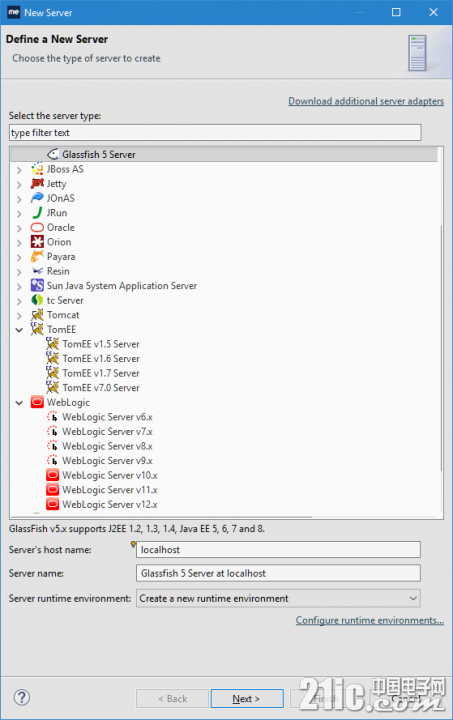Focus the type filter text field
453x720 pixels.
click(x=215, y=133)
